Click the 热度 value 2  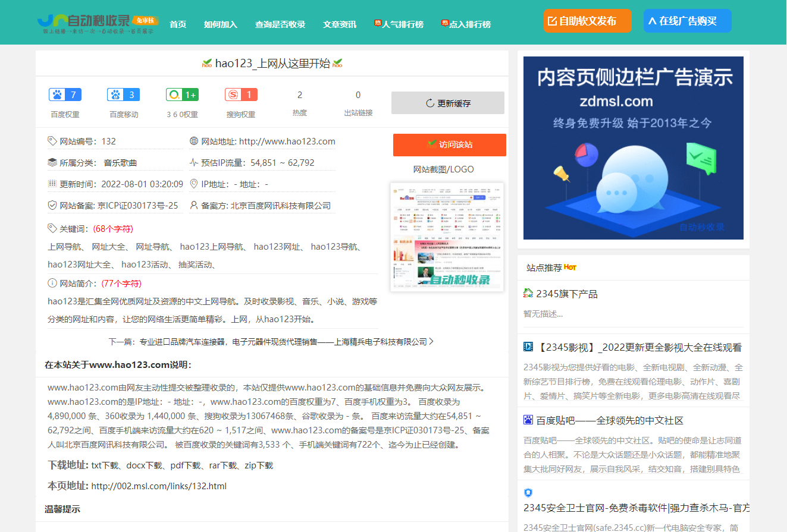coord(300,95)
